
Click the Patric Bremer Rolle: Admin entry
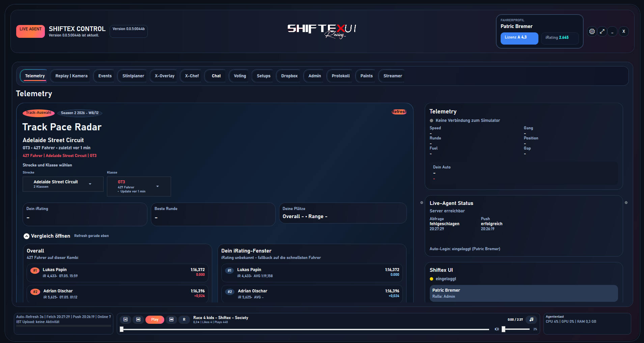tap(524, 293)
